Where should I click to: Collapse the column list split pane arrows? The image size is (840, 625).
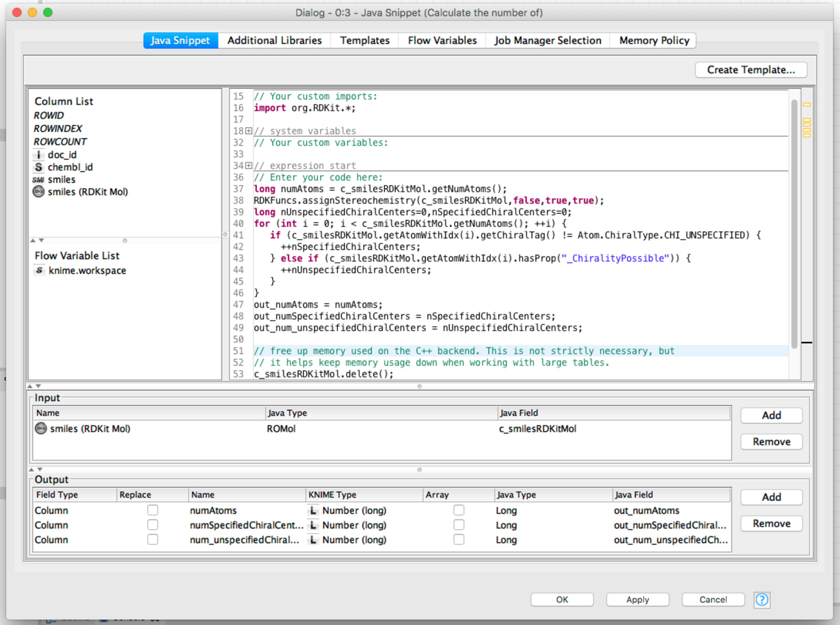click(x=37, y=240)
